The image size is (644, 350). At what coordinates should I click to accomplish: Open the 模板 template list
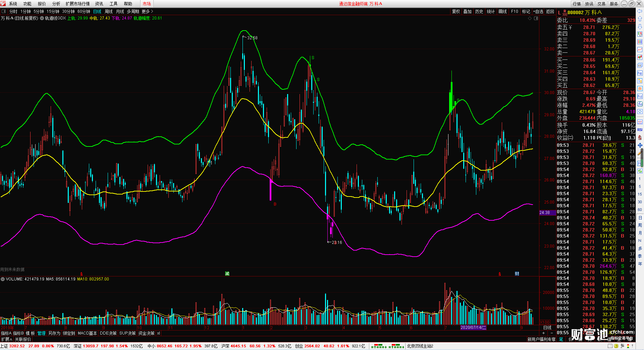click(31, 333)
